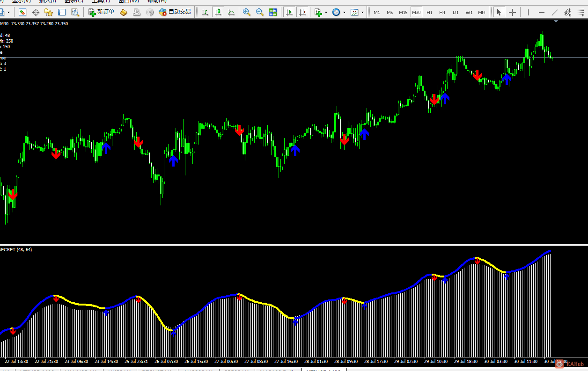The width and height of the screenshot is (588, 371).
Task: Toggle the 自动交易 AutoTrading button
Action: pyautogui.click(x=175, y=12)
